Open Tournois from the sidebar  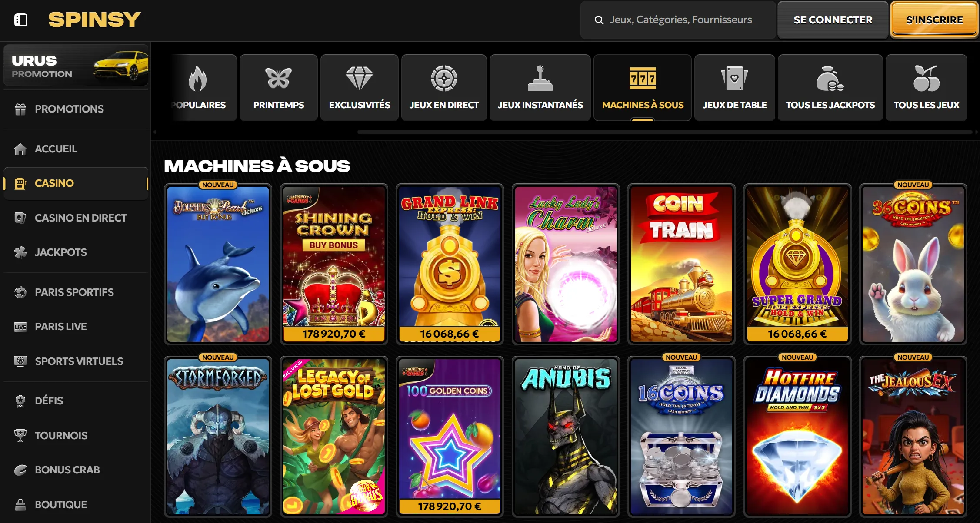[x=76, y=435]
